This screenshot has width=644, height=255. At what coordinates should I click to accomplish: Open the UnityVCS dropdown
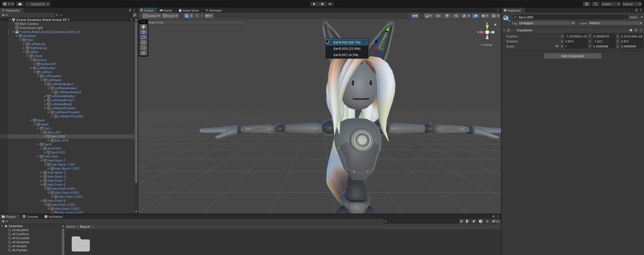click(37, 4)
